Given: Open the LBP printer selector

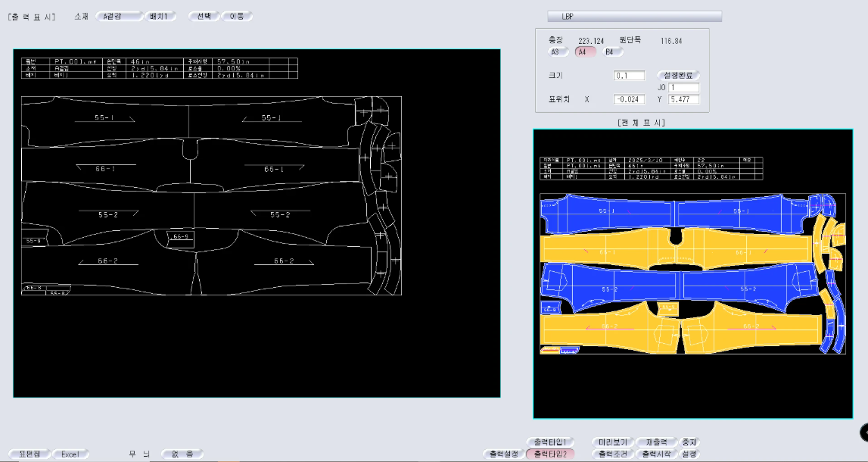Looking at the screenshot, I should coord(634,16).
